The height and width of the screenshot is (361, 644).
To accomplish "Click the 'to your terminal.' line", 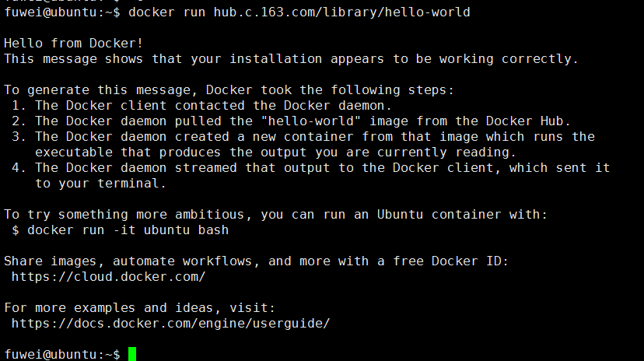I will tap(100, 184).
